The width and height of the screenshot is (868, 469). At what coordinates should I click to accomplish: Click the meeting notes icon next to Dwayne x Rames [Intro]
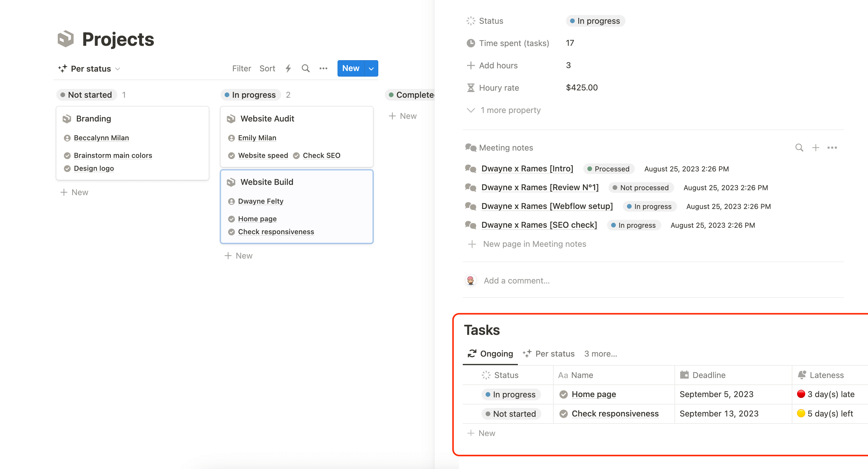[x=471, y=169]
